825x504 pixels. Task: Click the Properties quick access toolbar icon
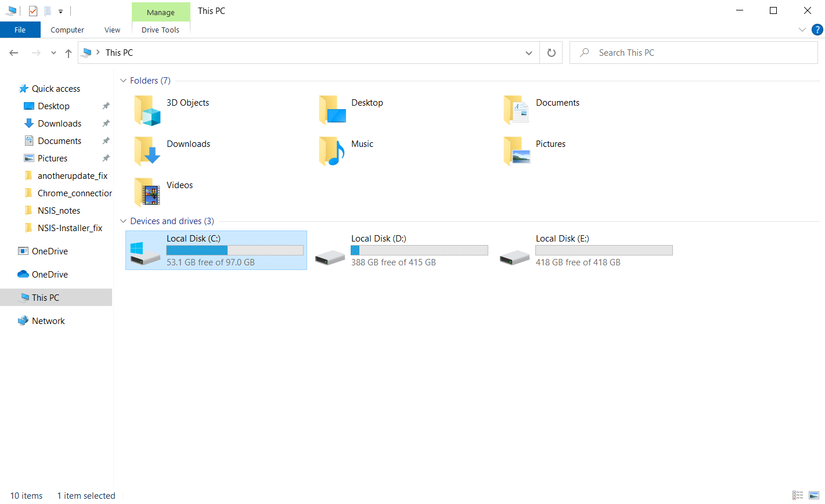(x=33, y=10)
